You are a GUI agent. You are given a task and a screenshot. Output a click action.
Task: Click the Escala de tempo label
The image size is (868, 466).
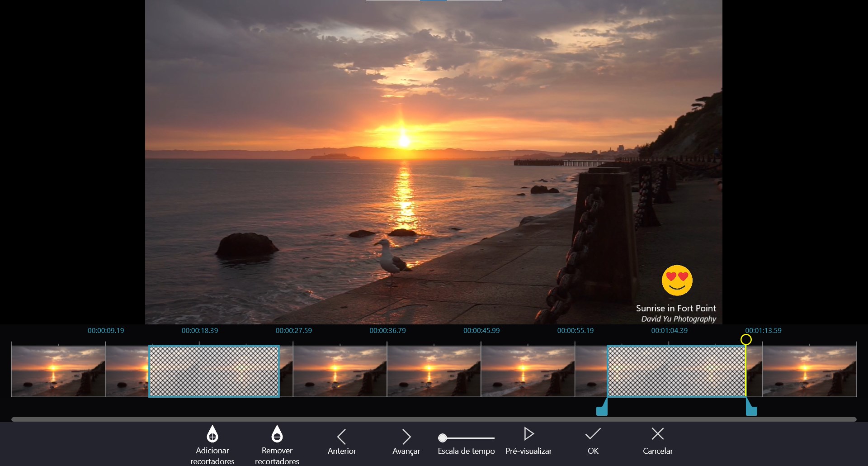[466, 451]
